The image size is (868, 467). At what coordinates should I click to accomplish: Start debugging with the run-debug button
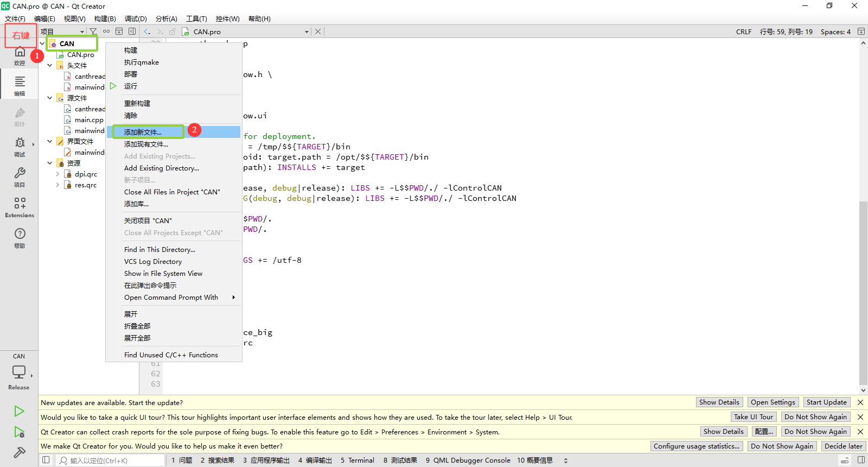point(19,432)
